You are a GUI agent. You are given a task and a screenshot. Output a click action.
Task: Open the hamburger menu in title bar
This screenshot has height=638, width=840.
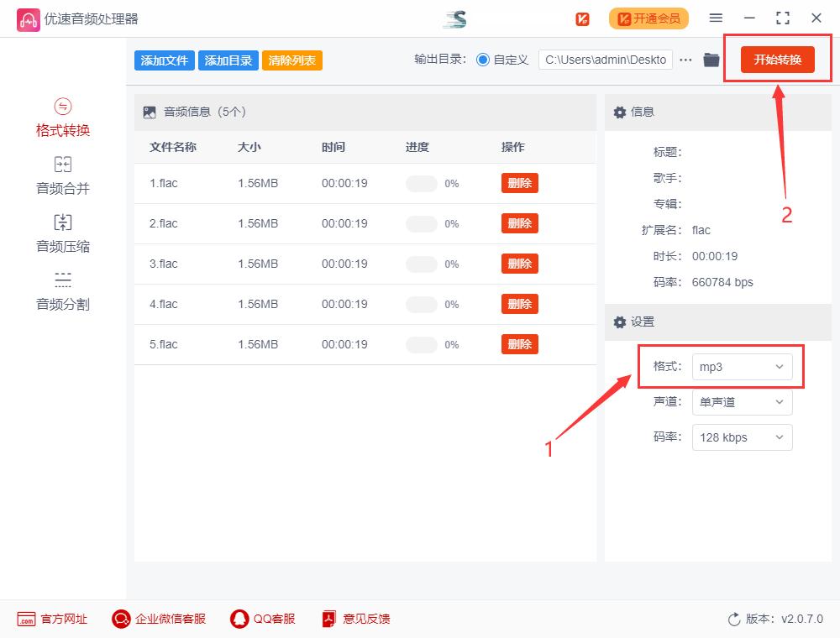[x=716, y=18]
